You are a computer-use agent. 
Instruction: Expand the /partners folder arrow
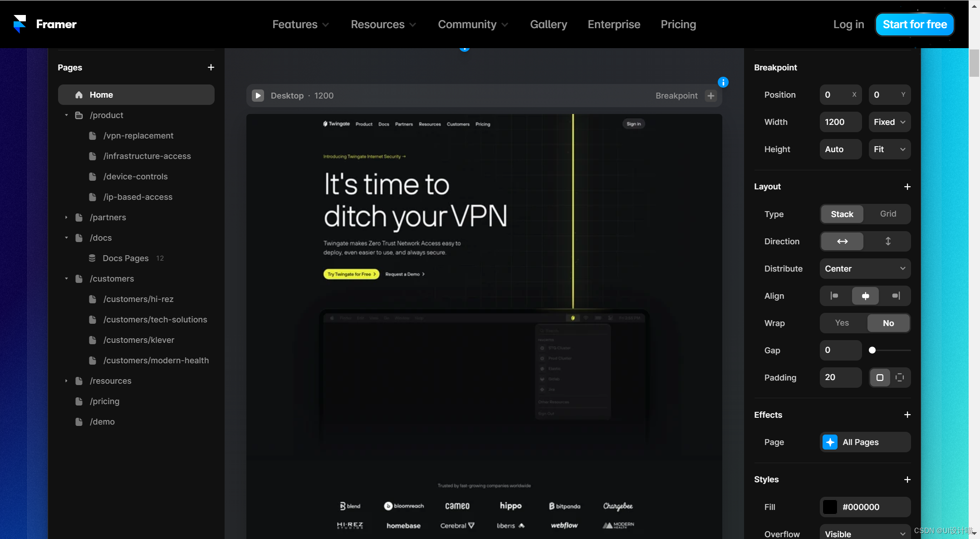[x=66, y=218]
